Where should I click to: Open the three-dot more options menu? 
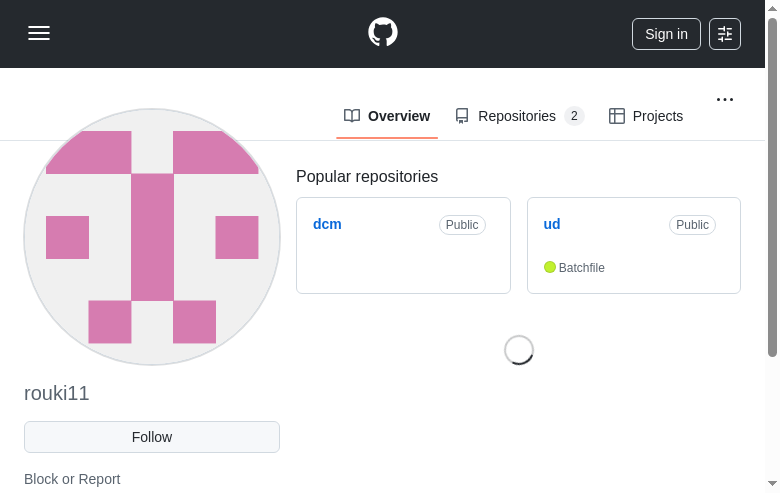pos(725,99)
